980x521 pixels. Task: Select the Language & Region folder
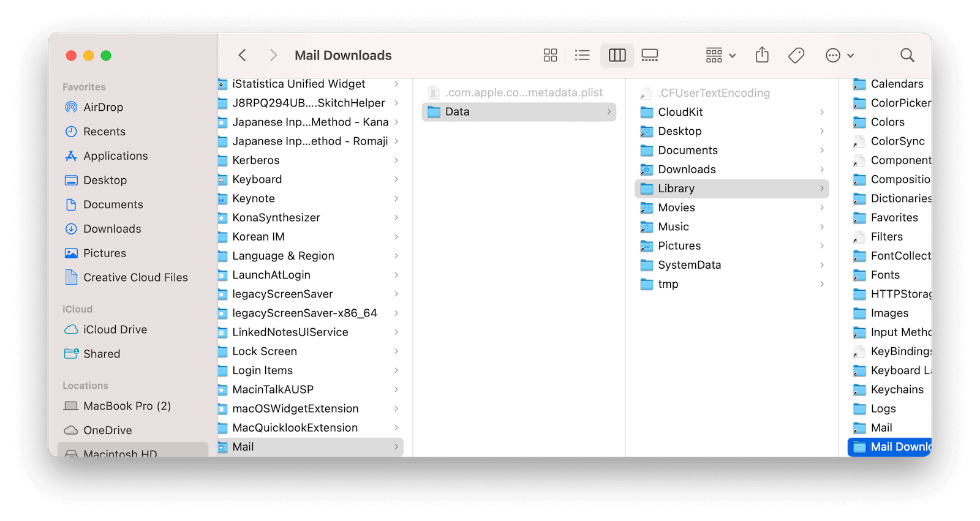[x=311, y=256]
